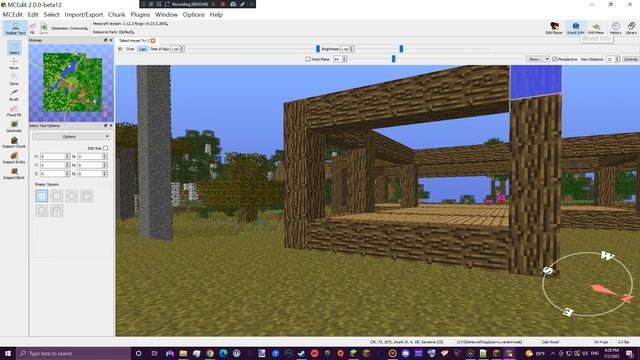Viewport: 640px width, 360px height.
Task: Open the Edit menu
Action: pos(33,15)
